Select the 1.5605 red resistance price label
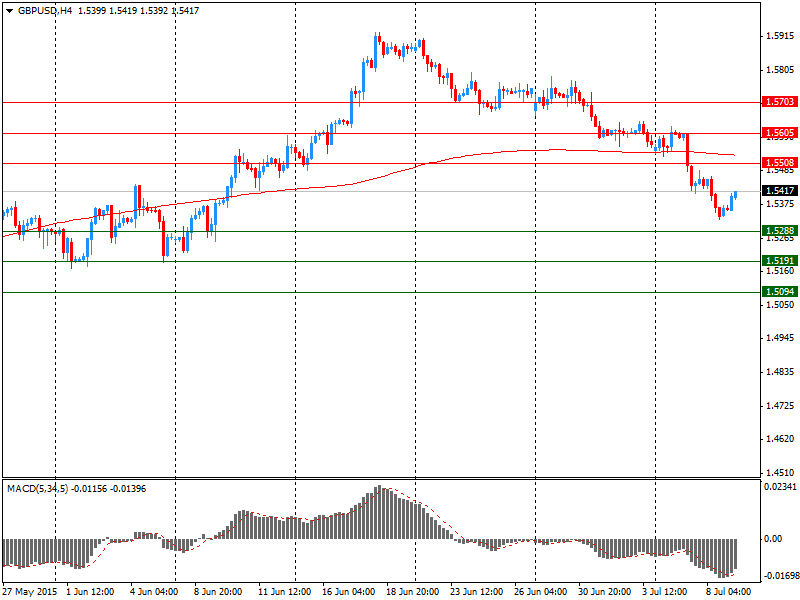This screenshot has height=600, width=800. coord(780,133)
